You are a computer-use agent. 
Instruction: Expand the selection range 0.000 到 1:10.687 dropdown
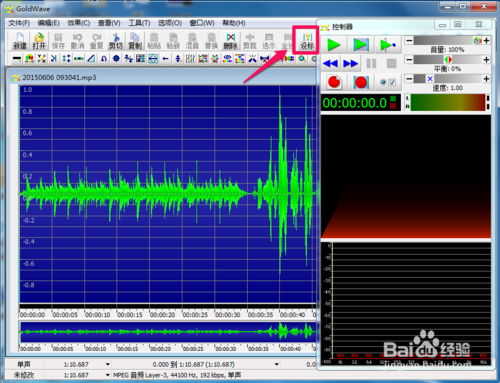point(277,364)
